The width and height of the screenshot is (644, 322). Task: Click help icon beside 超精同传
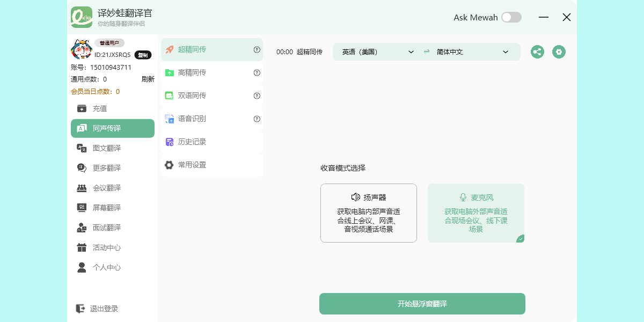coord(257,49)
